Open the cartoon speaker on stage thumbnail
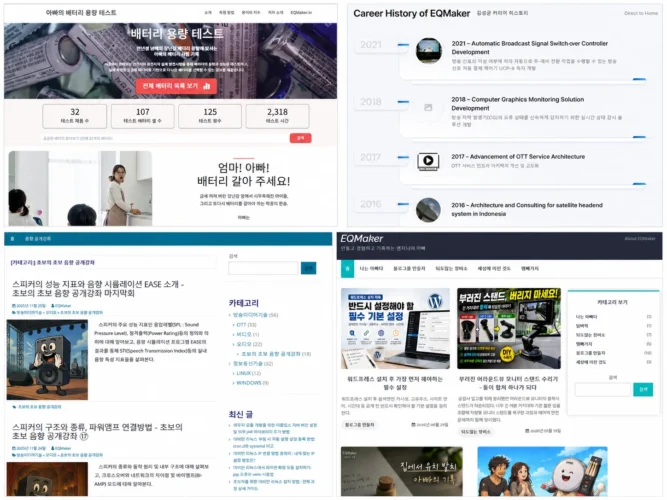The width and height of the screenshot is (667, 500). [x=47, y=360]
